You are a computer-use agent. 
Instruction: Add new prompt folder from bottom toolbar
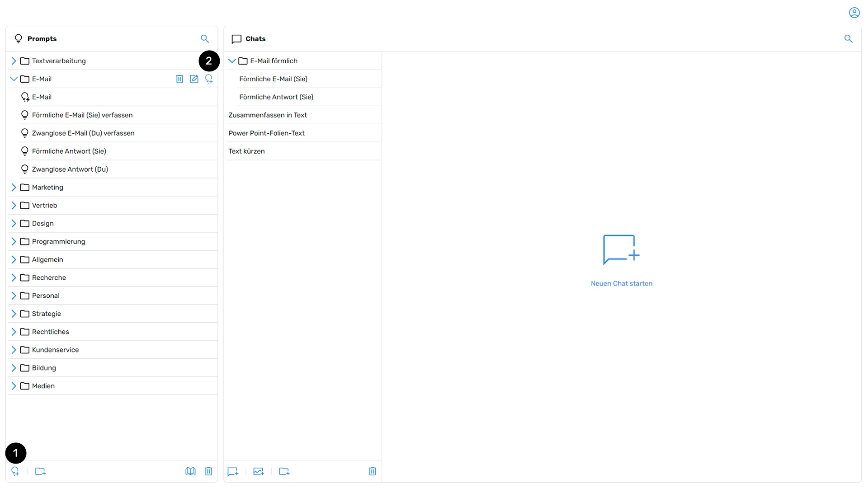pos(40,471)
